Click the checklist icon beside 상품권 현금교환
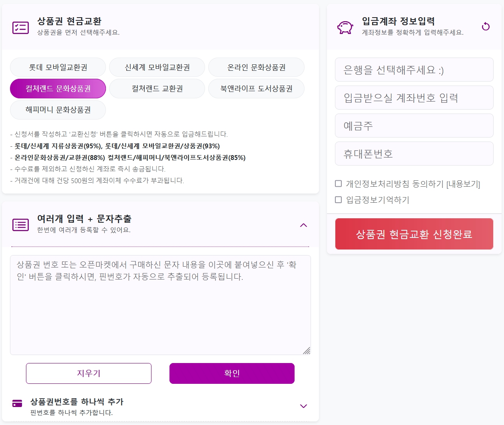Screen dimensions: 504x425 tap(20, 28)
